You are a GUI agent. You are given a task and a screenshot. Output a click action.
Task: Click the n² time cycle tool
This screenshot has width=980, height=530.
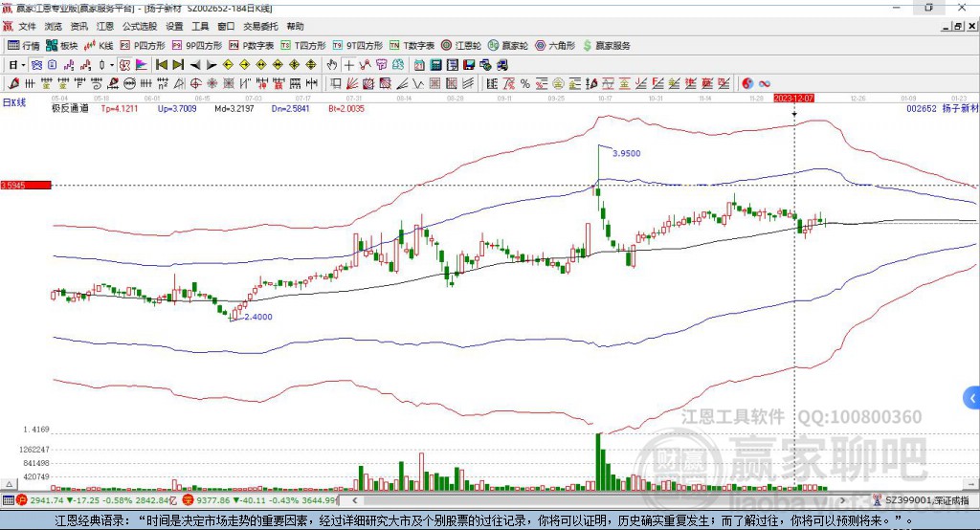tap(163, 84)
